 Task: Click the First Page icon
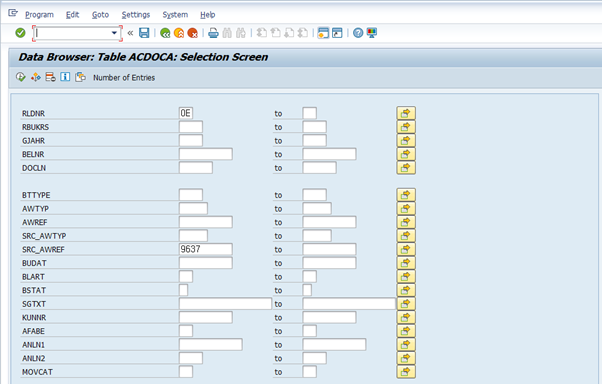tap(261, 33)
